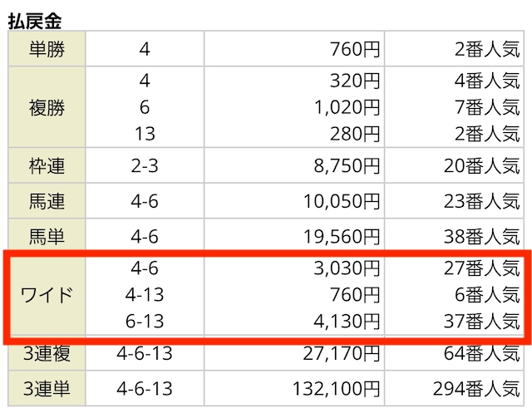The width and height of the screenshot is (532, 413).
Task: Select the 2-3 bracket combination
Action: coord(145,166)
